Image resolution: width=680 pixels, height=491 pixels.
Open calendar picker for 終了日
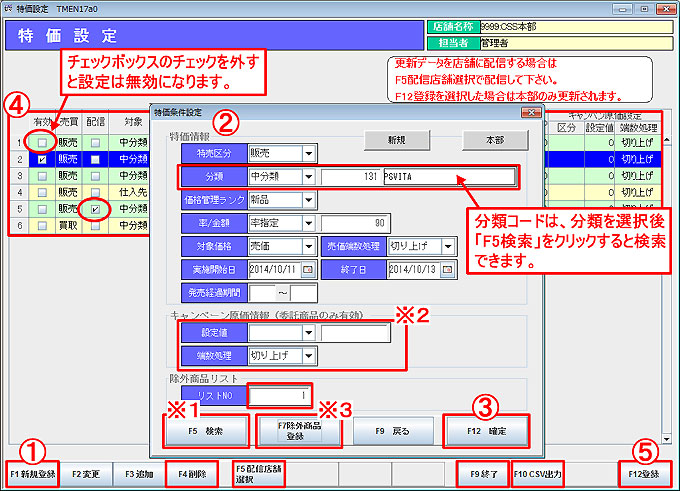(447, 269)
